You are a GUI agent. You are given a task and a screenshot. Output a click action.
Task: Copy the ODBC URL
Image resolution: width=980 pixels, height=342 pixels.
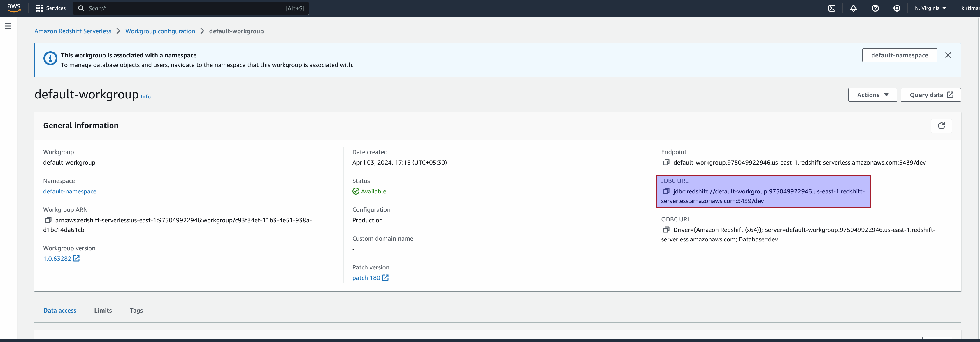666,230
